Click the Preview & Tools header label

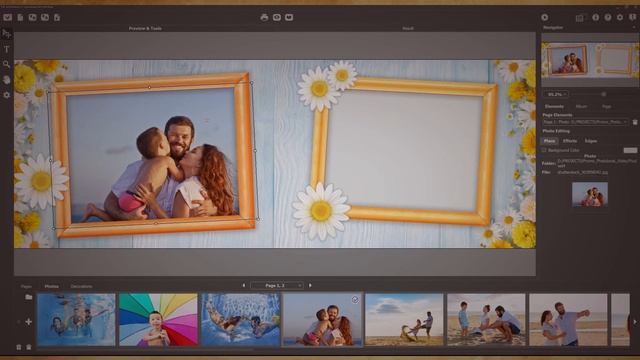[x=145, y=29]
